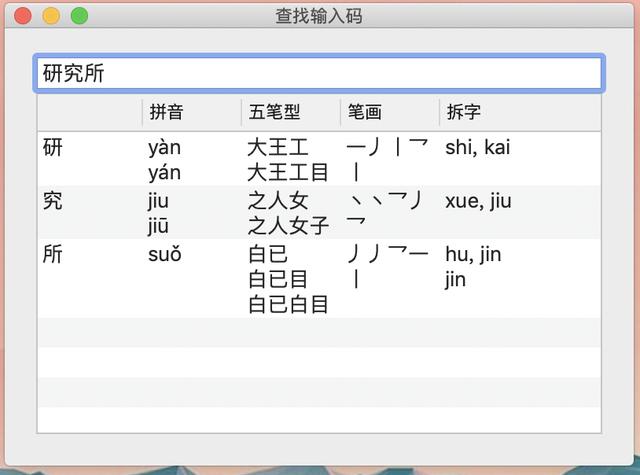Click the toneless pinyin jiu for 究
The image size is (640, 475).
[x=158, y=201]
